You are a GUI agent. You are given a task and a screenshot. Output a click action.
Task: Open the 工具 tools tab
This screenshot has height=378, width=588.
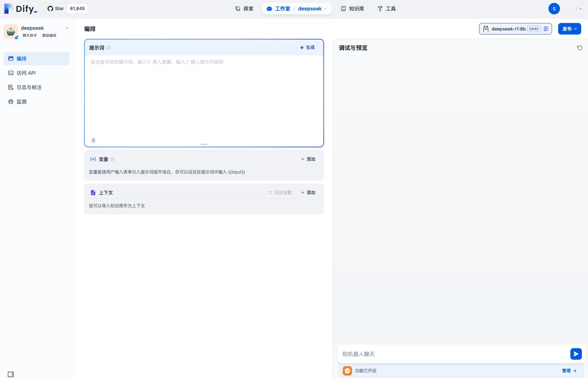click(387, 9)
